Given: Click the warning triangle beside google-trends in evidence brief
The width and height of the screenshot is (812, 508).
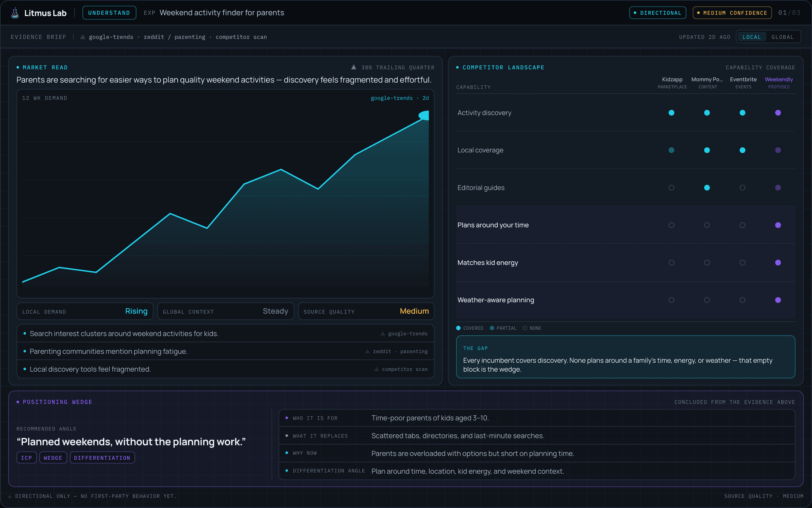Looking at the screenshot, I should (x=82, y=37).
